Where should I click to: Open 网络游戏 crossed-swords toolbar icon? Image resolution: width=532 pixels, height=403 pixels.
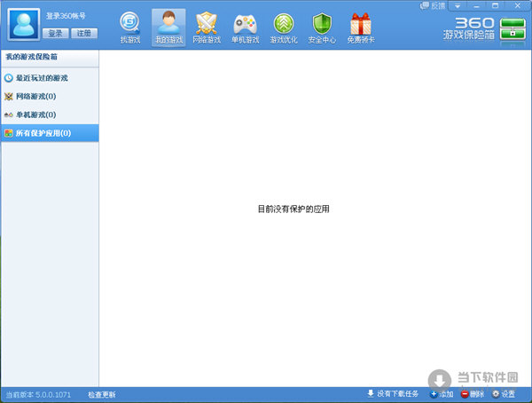(207, 28)
